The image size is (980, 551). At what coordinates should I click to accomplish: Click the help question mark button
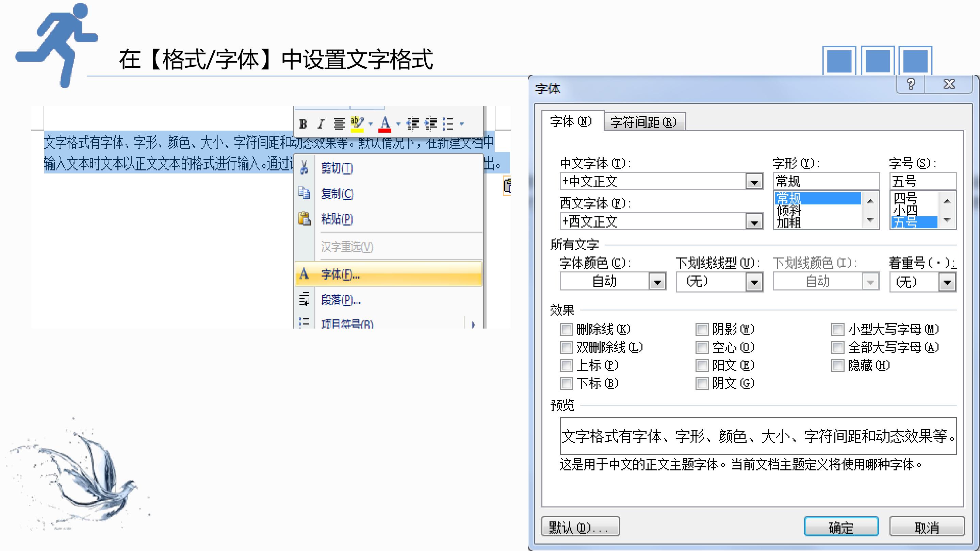point(910,84)
